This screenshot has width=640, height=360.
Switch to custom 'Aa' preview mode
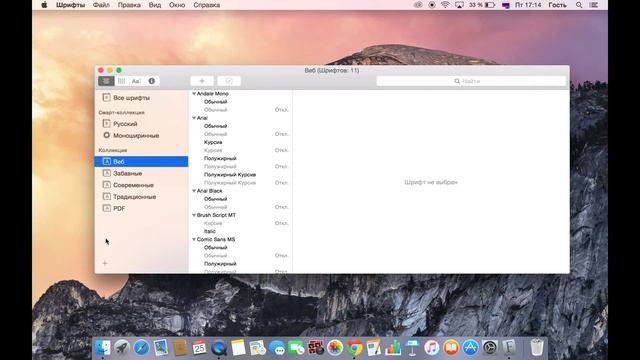pyautogui.click(x=136, y=81)
